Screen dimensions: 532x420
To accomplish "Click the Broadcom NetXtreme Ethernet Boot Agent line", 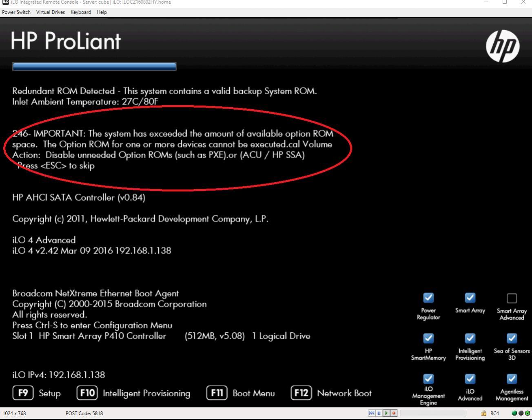I will [95, 294].
